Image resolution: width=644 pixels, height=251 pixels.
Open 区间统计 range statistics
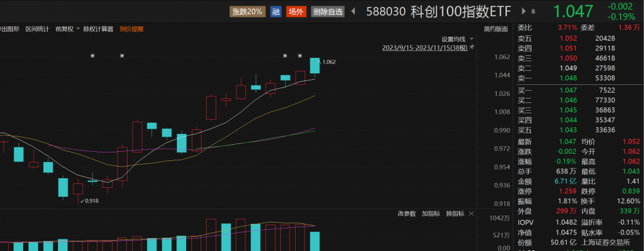37,29
